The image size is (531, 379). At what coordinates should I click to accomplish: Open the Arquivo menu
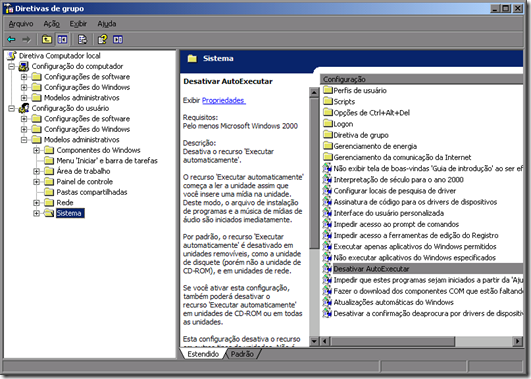[21, 24]
